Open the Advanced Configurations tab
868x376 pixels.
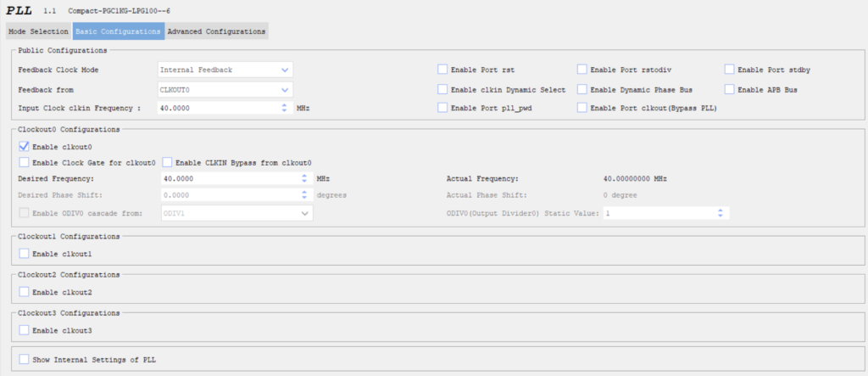pos(216,31)
